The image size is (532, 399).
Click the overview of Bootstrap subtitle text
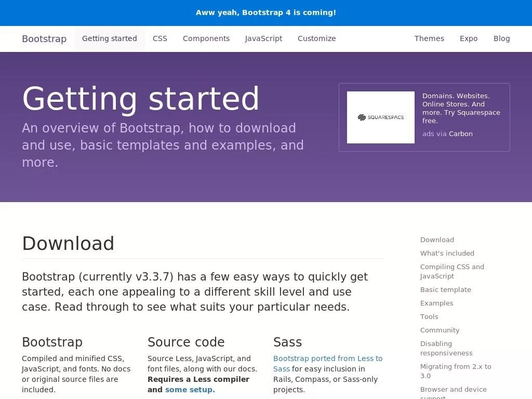(x=163, y=145)
